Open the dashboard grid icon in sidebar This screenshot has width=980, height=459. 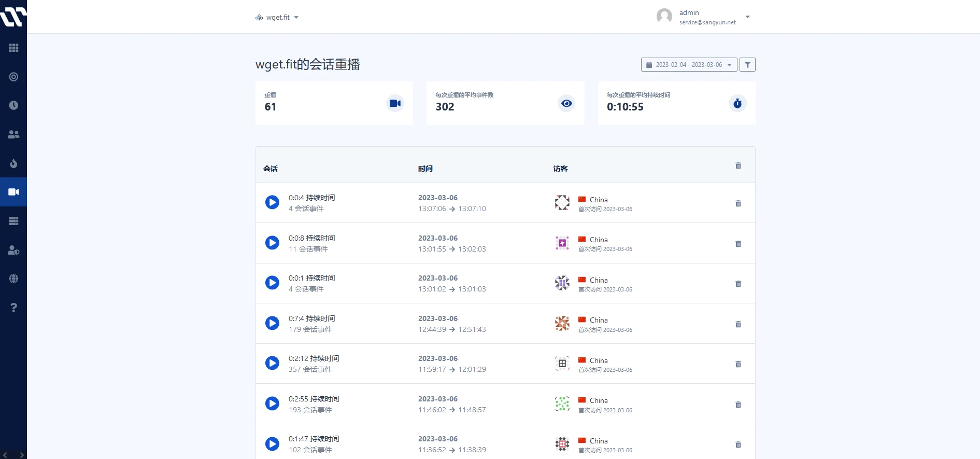tap(13, 48)
